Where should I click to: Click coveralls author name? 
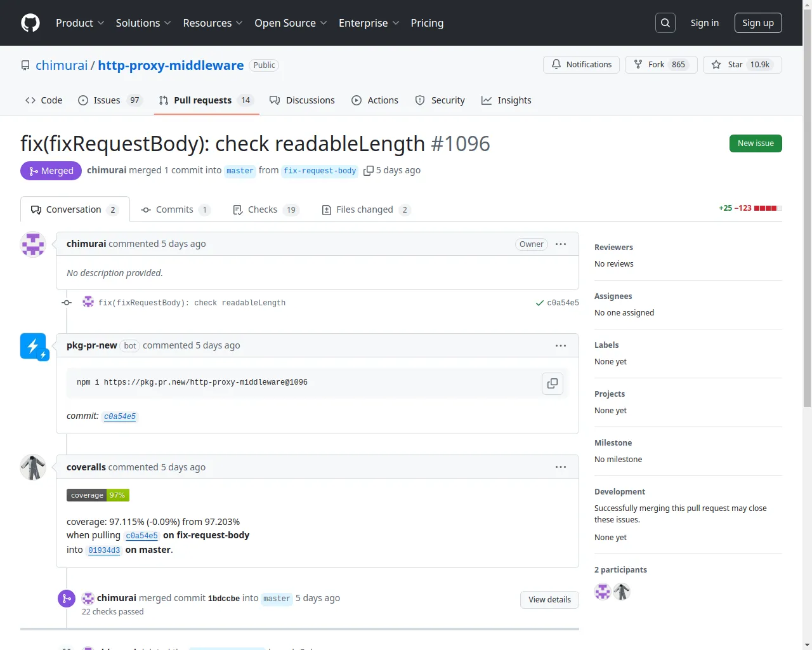pyautogui.click(x=86, y=467)
